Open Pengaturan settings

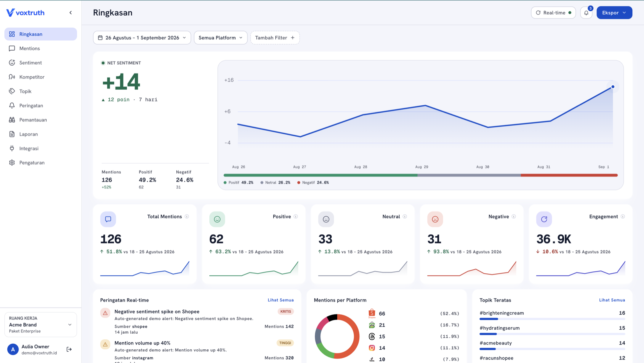[41, 162]
